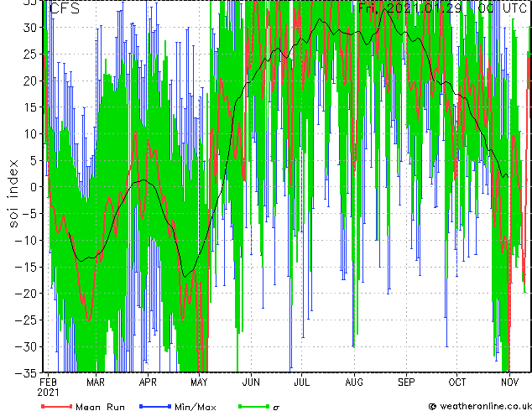Click the y-axis value 20

30,81
